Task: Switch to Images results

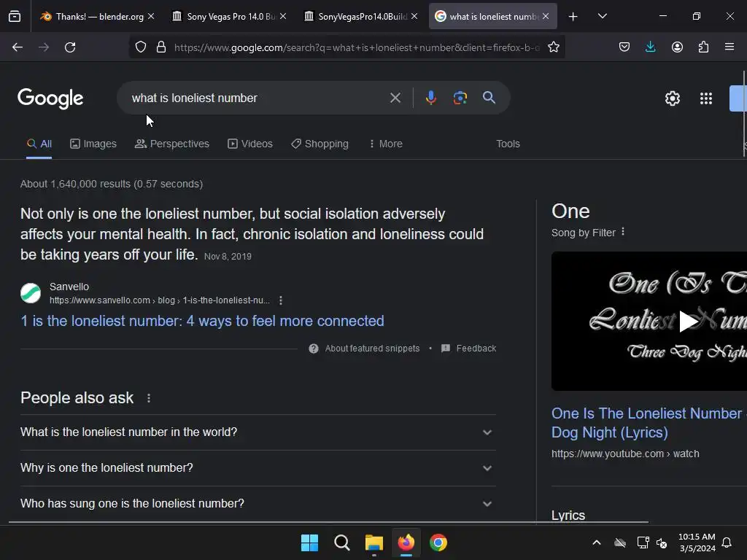Action: pyautogui.click(x=93, y=144)
